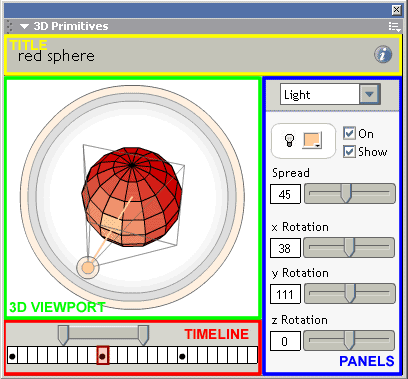Screen dimensions: 408x379
Task: Click the y Rotation value field
Action: pyautogui.click(x=285, y=294)
